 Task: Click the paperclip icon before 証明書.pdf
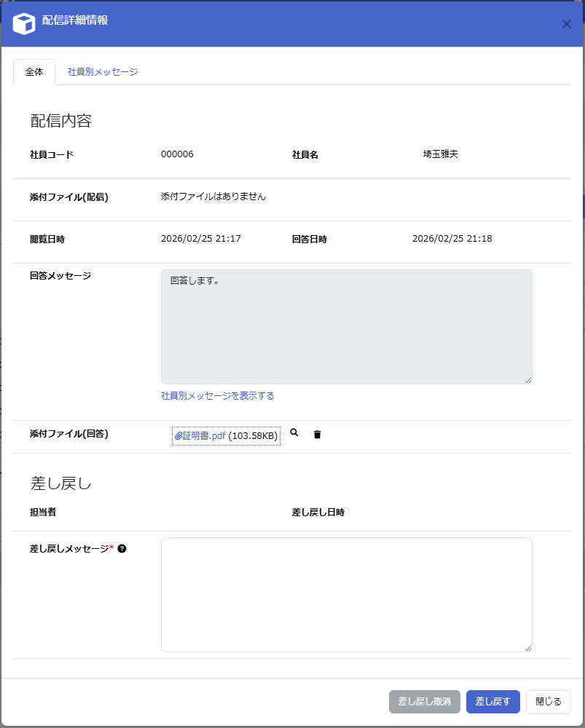pyautogui.click(x=178, y=436)
